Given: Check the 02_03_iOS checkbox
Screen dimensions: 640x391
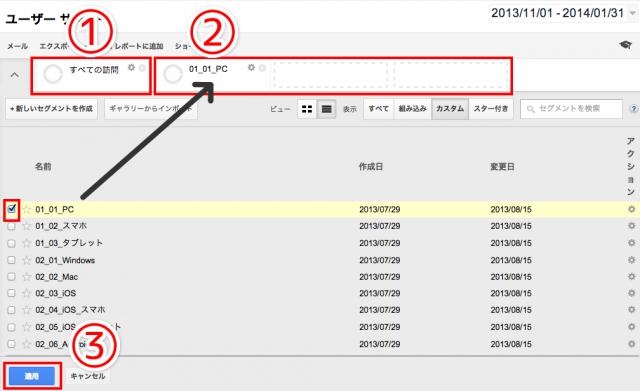Looking at the screenshot, I should point(11,293).
